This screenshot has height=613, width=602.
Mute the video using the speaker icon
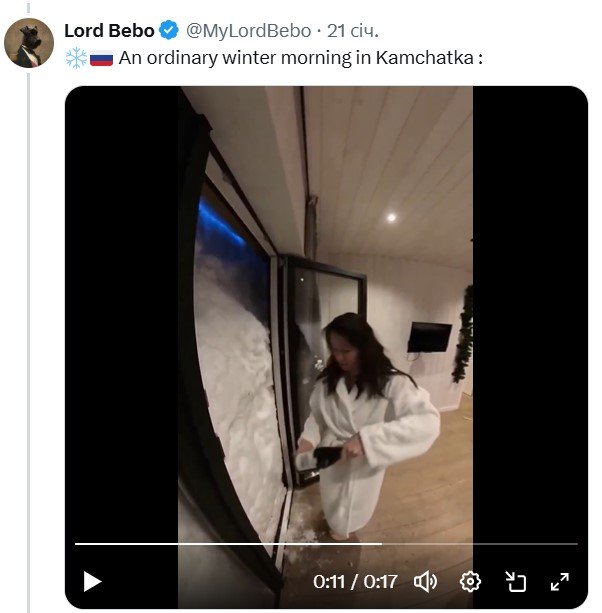pos(426,581)
